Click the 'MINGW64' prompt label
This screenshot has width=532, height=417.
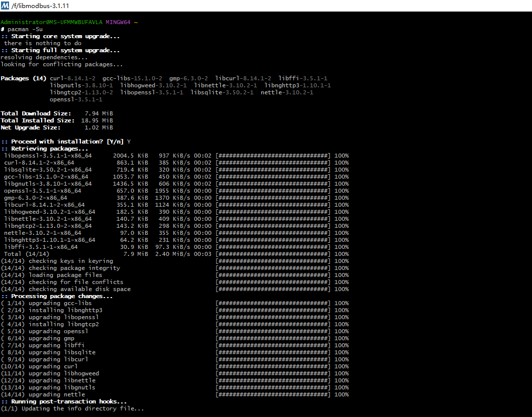click(118, 23)
